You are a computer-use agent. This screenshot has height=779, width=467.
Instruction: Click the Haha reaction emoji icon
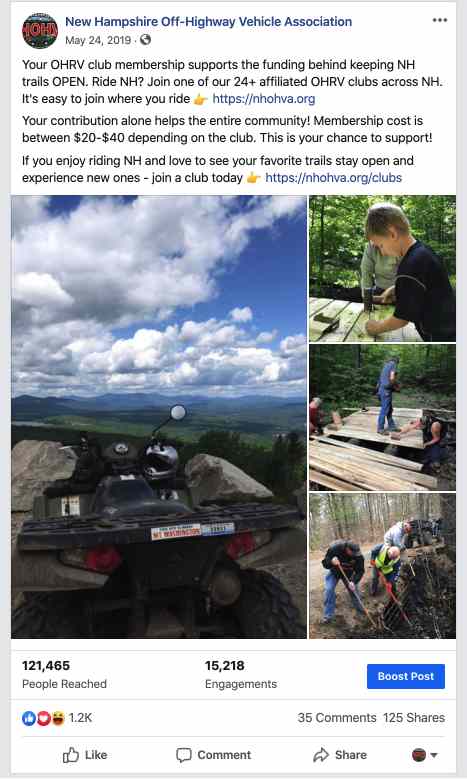tap(58, 718)
